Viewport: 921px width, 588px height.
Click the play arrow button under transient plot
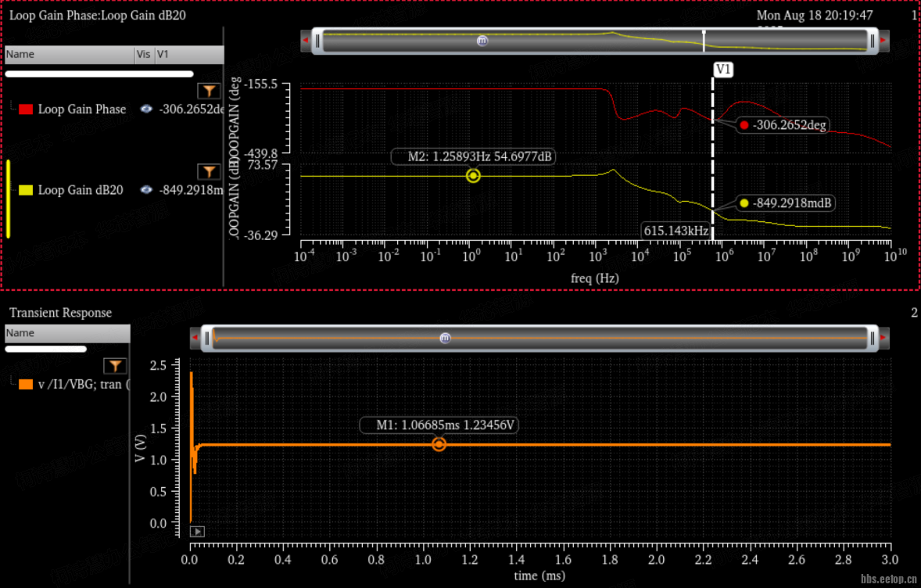197,532
